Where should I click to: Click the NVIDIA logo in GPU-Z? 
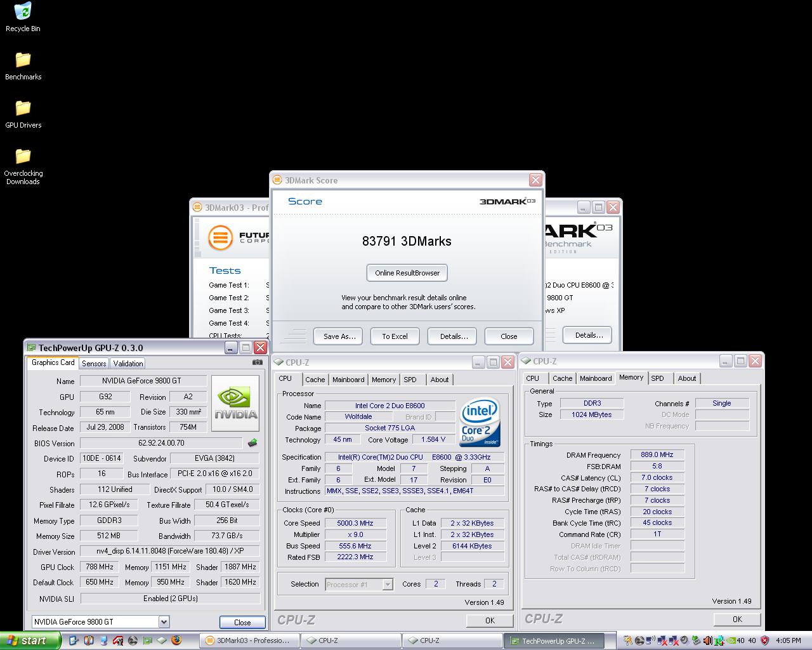click(235, 404)
